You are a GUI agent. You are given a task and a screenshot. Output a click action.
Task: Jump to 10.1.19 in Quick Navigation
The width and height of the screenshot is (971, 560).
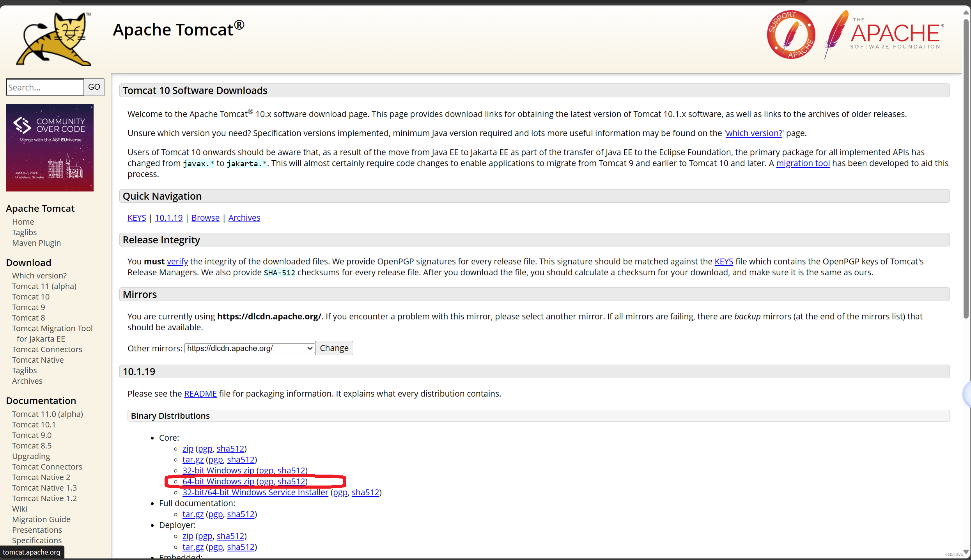click(169, 218)
